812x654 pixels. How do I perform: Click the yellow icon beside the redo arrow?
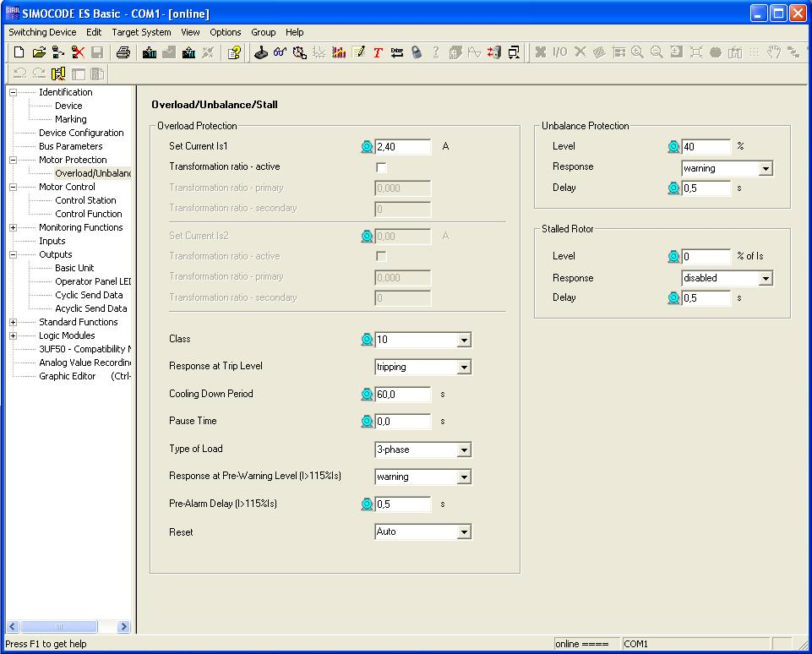coord(58,74)
